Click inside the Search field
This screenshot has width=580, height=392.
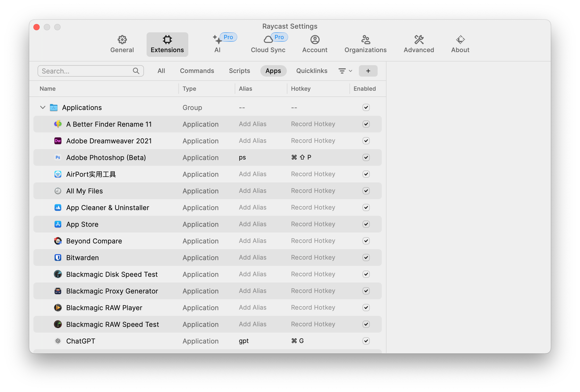[x=90, y=71]
